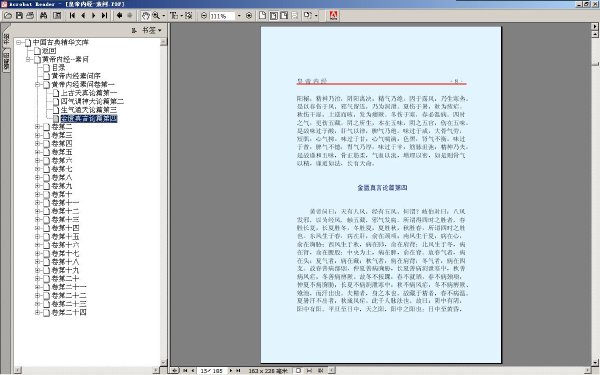Set Actual Size page view icon

[x=262, y=16]
